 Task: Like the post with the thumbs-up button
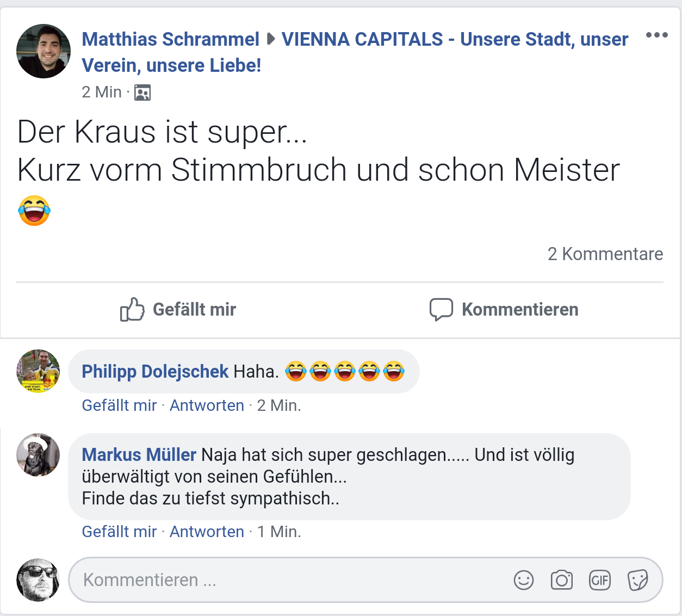(178, 309)
